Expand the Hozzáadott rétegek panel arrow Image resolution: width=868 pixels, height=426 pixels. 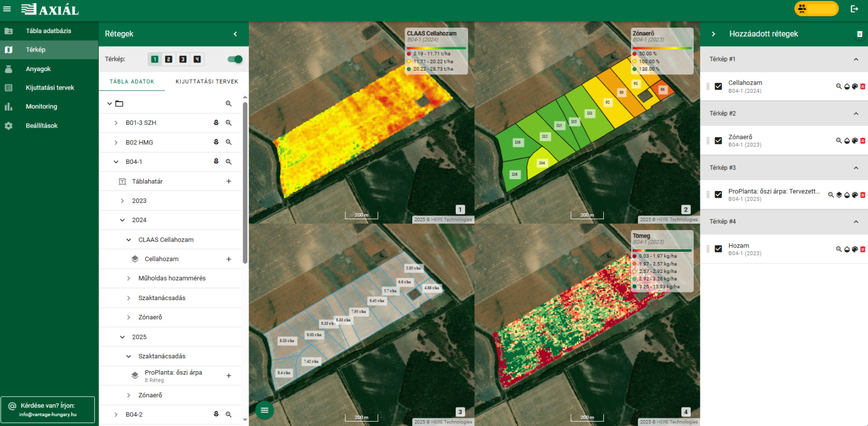tap(713, 34)
